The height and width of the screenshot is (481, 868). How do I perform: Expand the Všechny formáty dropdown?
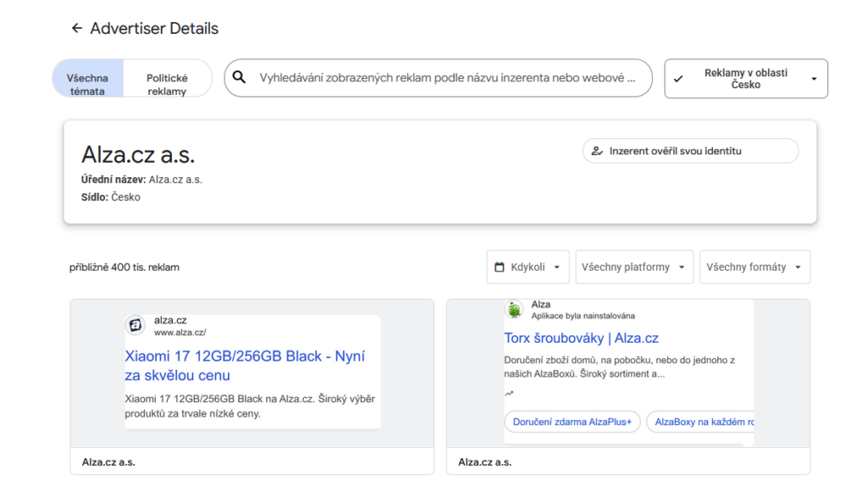tap(754, 267)
